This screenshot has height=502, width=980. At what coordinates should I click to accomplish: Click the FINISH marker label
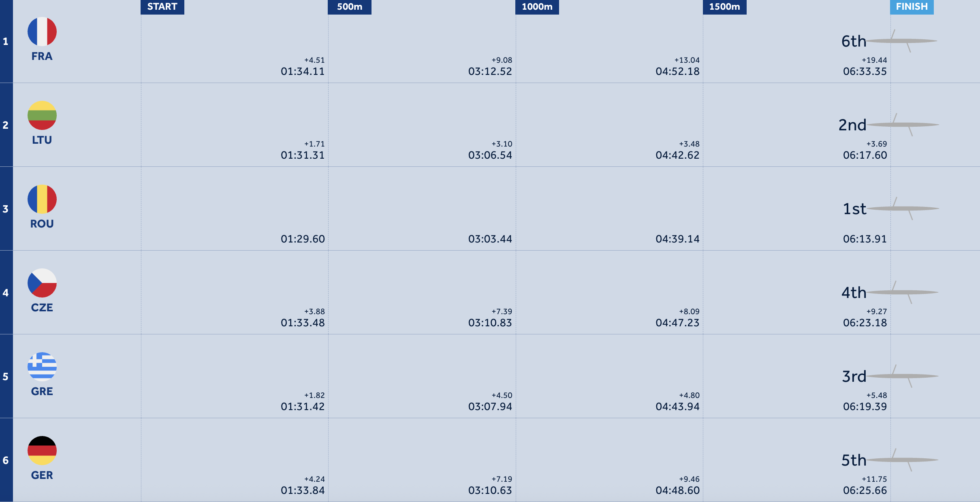912,7
